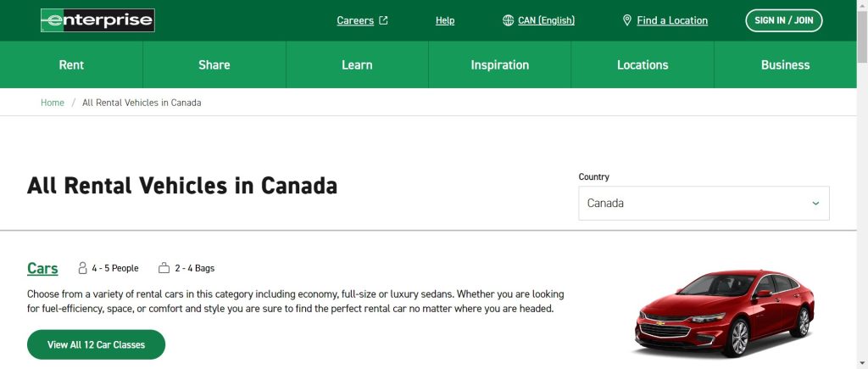Image resolution: width=868 pixels, height=369 pixels.
Task: Open the Country dropdown showing Canada
Action: click(x=703, y=204)
